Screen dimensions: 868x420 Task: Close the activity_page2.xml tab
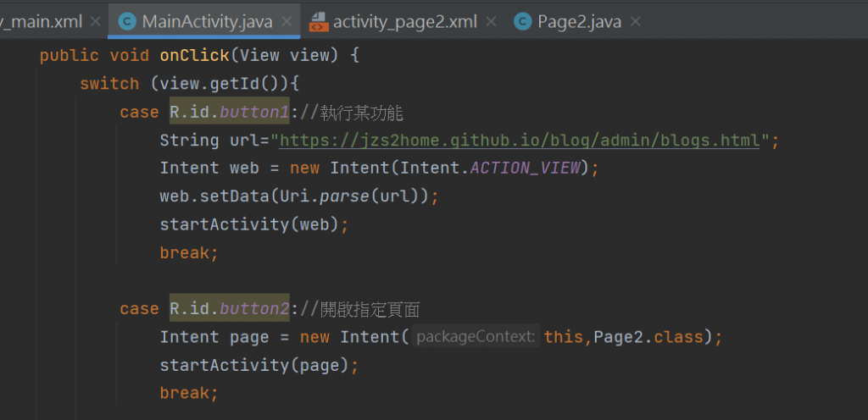[x=491, y=22]
